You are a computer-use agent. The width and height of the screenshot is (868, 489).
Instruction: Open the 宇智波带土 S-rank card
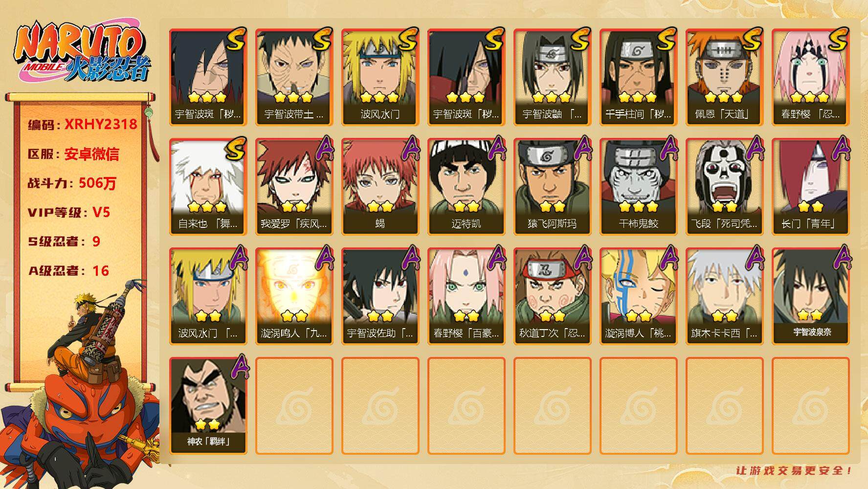tap(294, 77)
